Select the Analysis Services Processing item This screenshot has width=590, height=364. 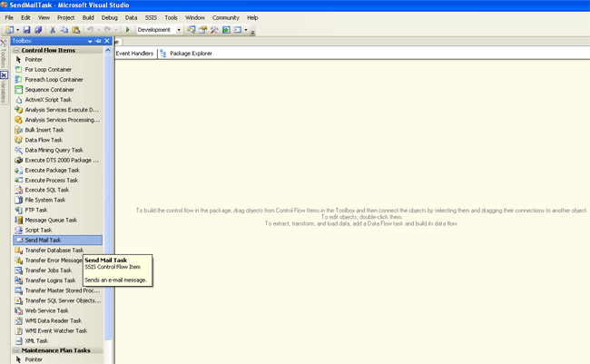pyautogui.click(x=57, y=120)
